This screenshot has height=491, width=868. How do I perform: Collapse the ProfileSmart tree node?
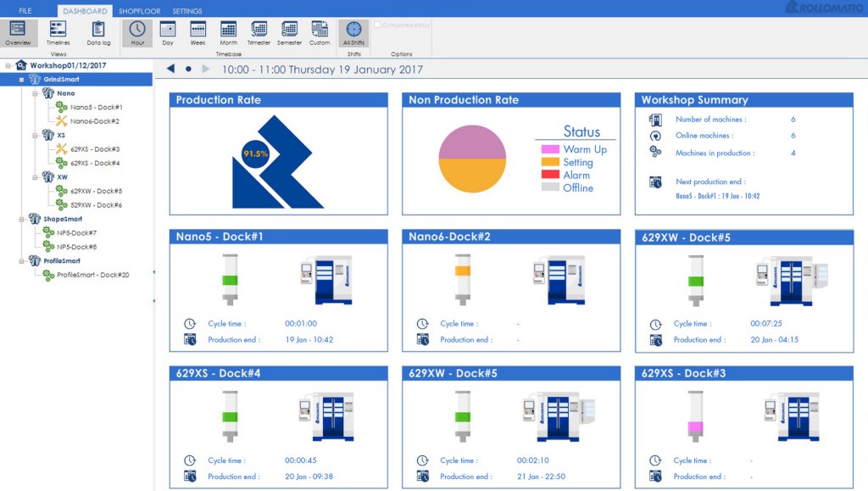[x=21, y=260]
